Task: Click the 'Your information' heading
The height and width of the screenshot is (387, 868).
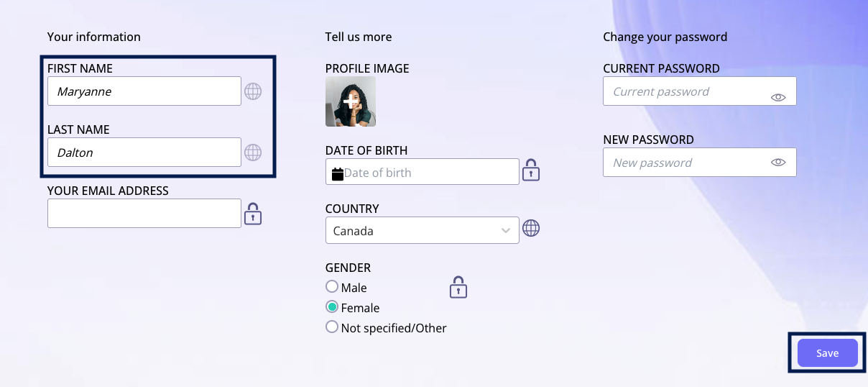Action: [94, 37]
